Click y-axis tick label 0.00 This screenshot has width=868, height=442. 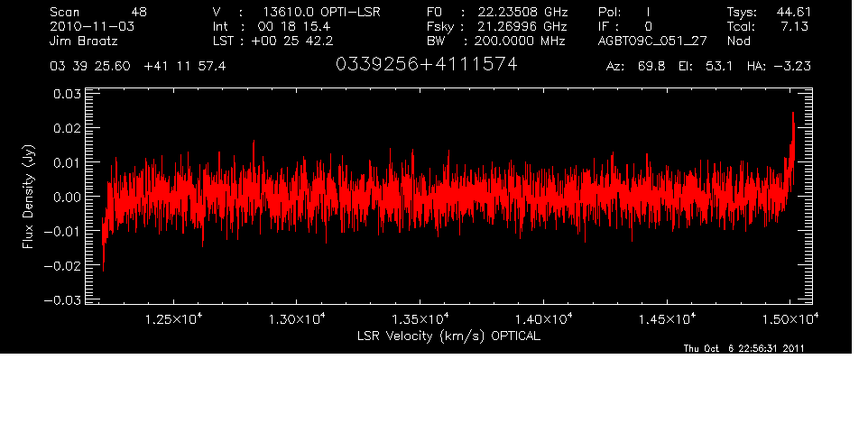pyautogui.click(x=67, y=197)
